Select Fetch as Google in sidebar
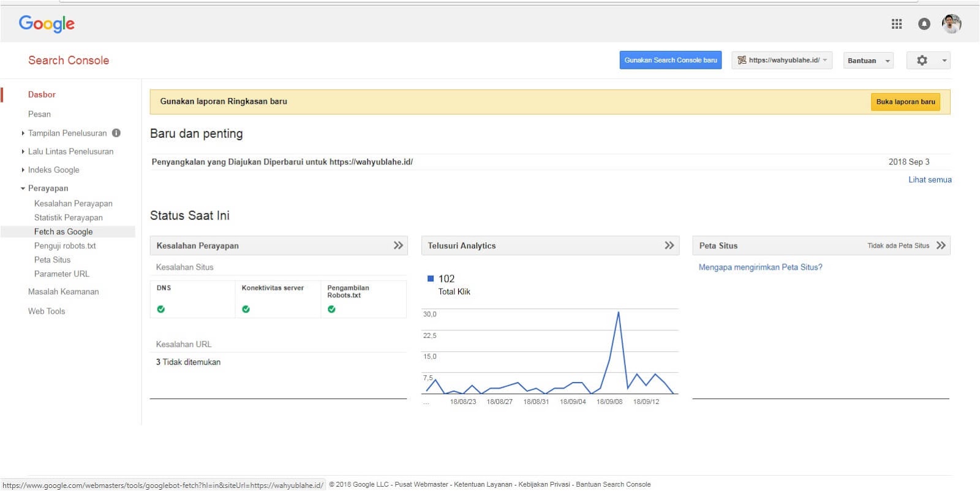980x491 pixels. [64, 232]
